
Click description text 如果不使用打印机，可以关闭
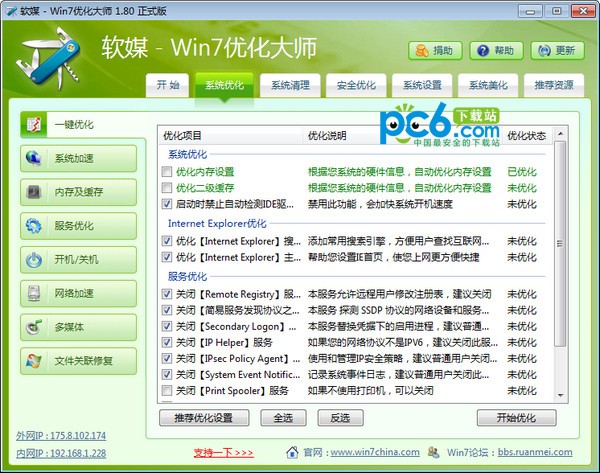[x=370, y=391]
